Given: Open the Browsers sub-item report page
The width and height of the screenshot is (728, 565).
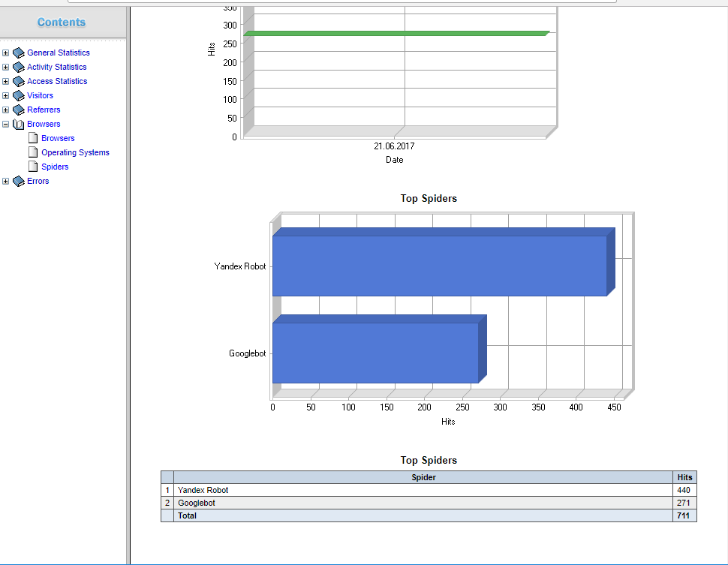Looking at the screenshot, I should (58, 138).
